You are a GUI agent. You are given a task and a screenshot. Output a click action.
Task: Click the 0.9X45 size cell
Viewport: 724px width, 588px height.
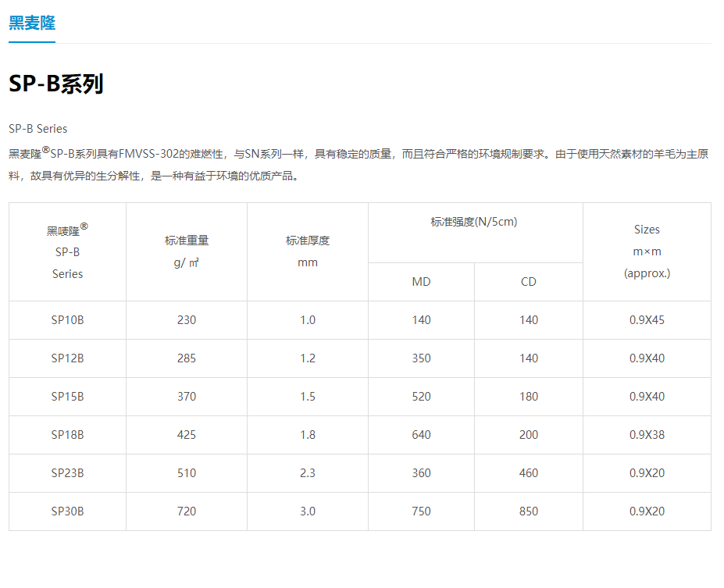tap(647, 320)
